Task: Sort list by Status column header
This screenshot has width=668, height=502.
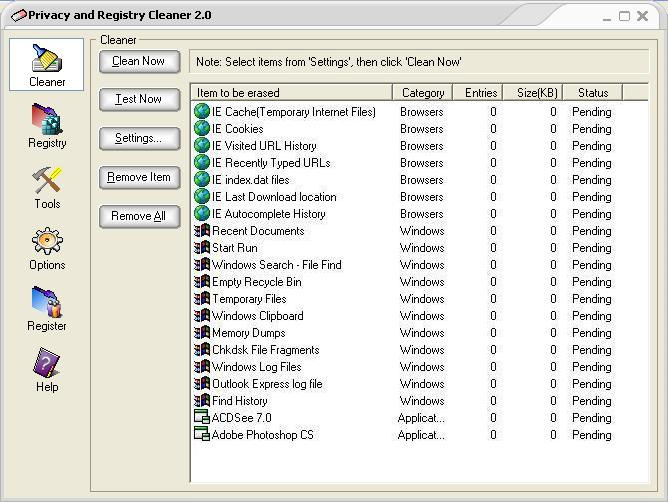Action: (x=593, y=92)
